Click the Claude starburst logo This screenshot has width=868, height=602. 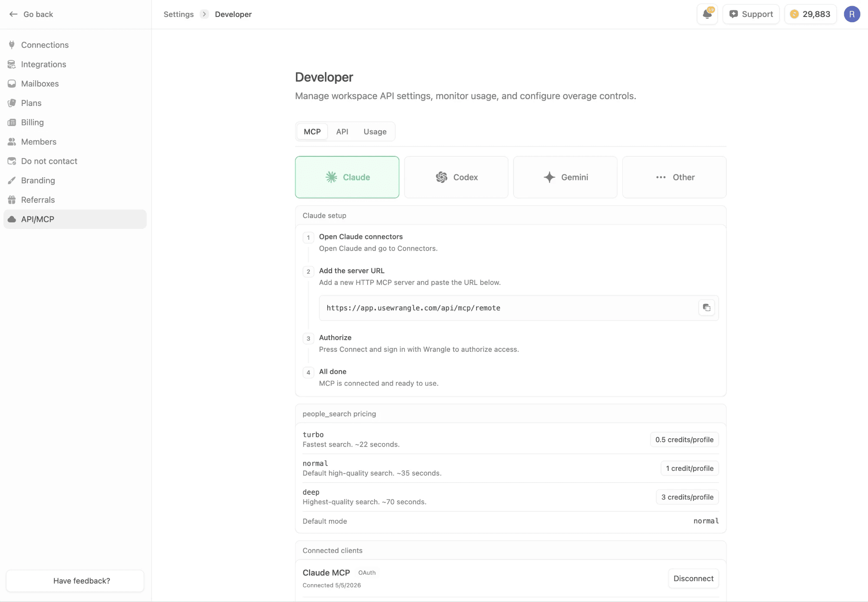tap(331, 177)
